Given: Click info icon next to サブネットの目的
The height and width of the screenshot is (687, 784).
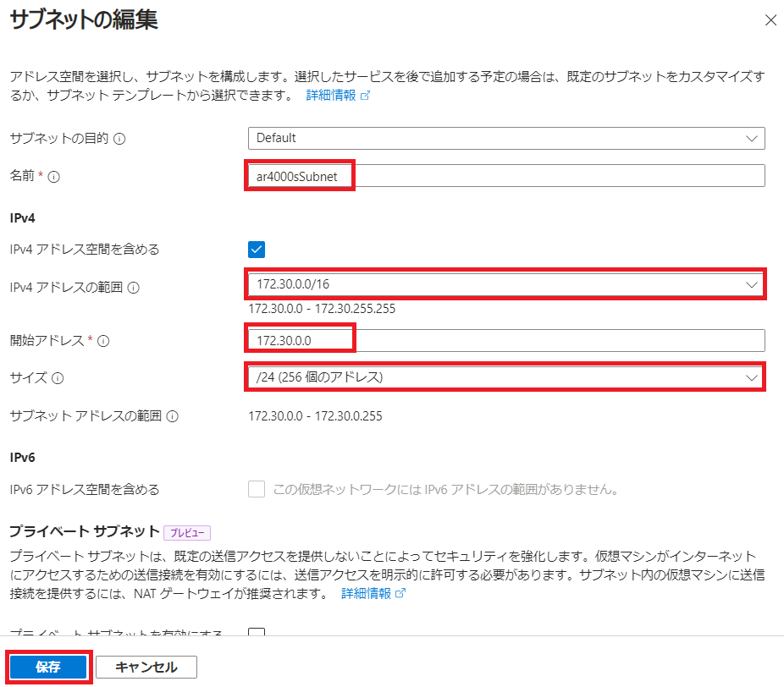Looking at the screenshot, I should [x=119, y=139].
